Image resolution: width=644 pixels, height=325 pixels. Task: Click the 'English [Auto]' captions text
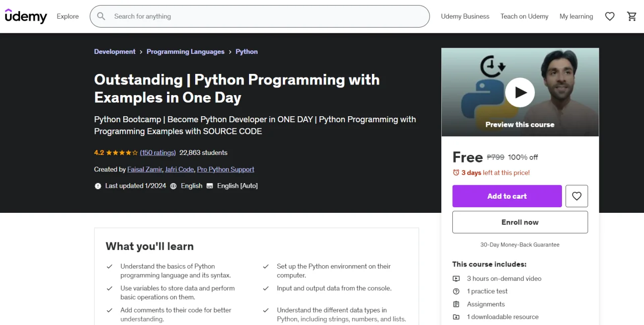[x=237, y=186]
